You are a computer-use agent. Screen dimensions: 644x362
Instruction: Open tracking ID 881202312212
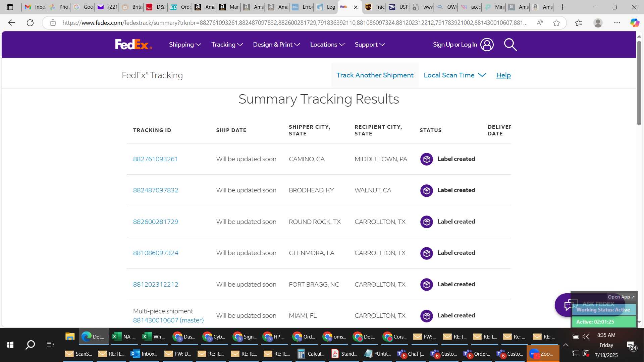(x=156, y=285)
